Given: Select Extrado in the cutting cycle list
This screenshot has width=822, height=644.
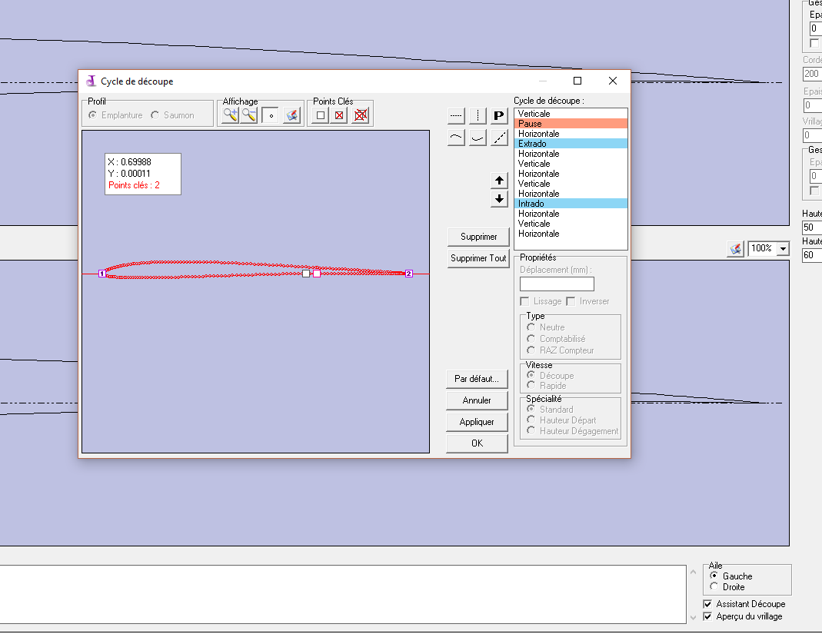Looking at the screenshot, I should [x=571, y=144].
